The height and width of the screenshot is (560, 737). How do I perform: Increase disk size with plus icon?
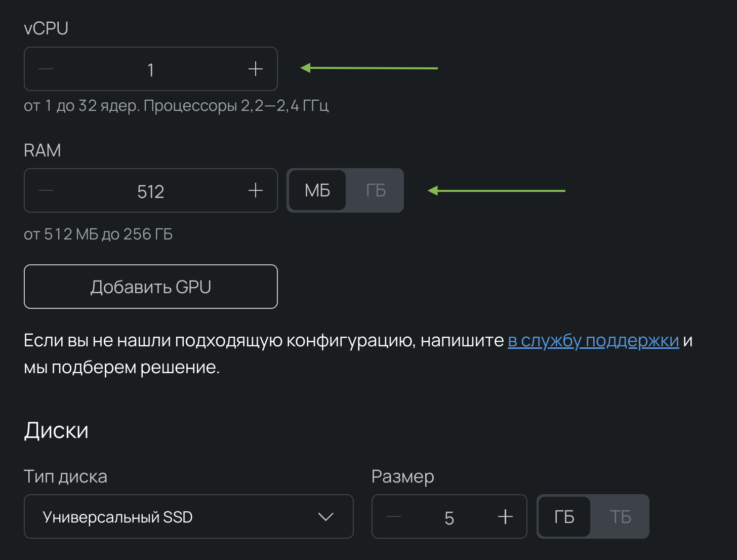[x=505, y=517]
